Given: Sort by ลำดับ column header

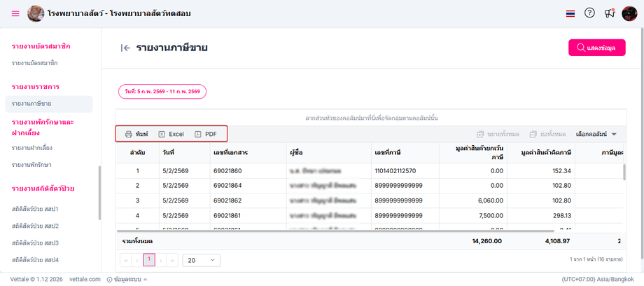Looking at the screenshot, I should point(138,153).
